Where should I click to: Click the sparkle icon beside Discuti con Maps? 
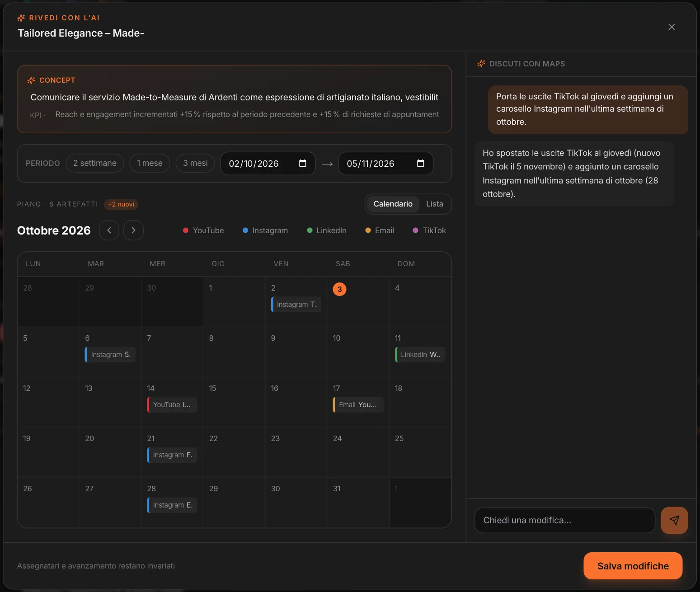click(481, 64)
